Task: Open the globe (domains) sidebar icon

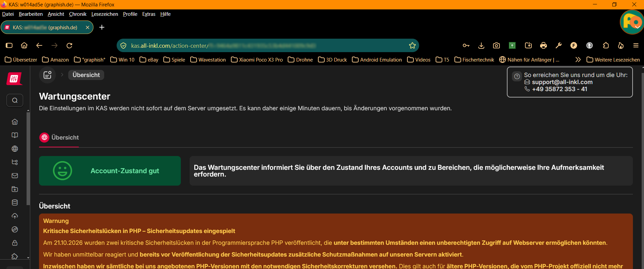Action: (15, 149)
